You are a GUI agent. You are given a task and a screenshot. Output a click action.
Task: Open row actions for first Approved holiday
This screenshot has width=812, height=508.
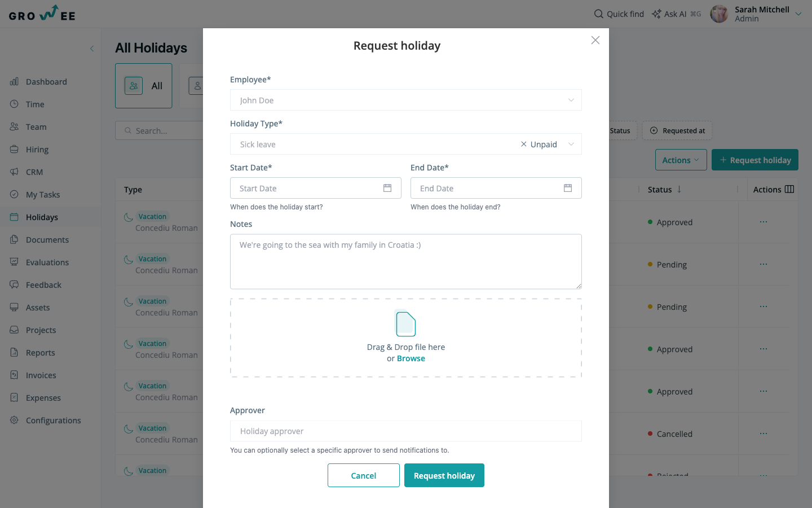[764, 222]
